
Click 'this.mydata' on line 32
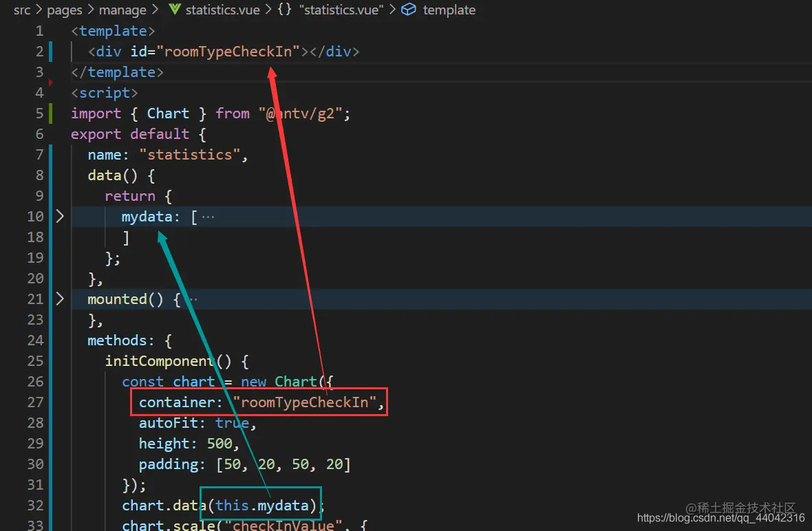(x=261, y=505)
